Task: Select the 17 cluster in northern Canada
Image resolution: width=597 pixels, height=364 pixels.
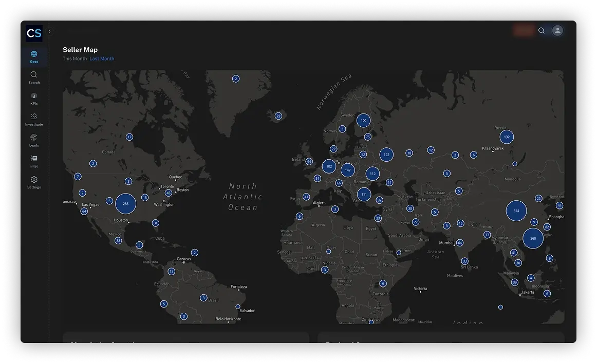Action: [x=129, y=137]
